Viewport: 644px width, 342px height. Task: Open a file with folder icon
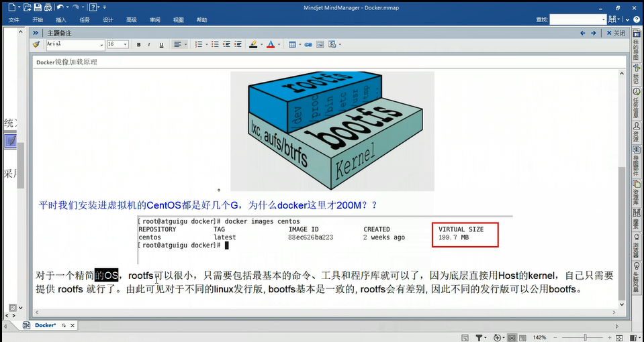(27, 7)
